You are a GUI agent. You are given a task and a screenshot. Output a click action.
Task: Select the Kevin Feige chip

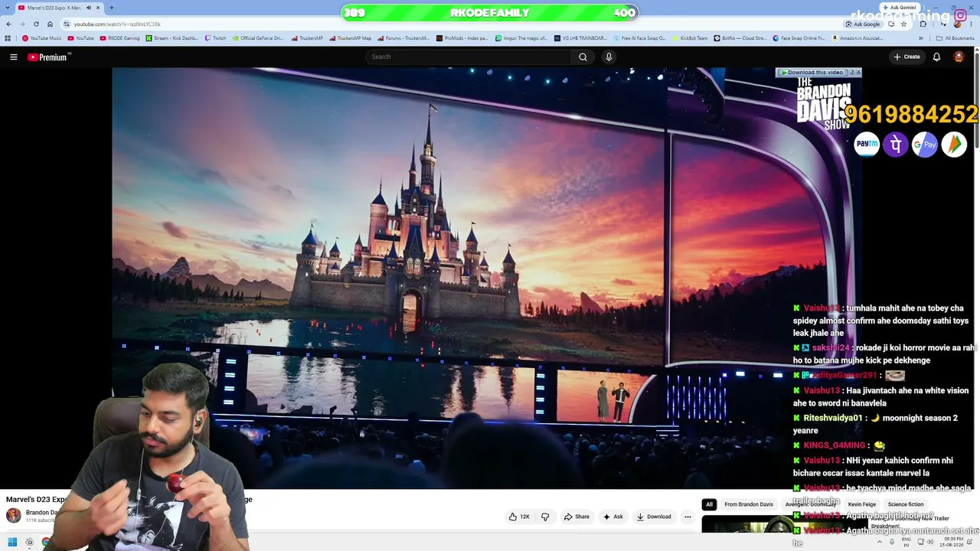click(862, 504)
